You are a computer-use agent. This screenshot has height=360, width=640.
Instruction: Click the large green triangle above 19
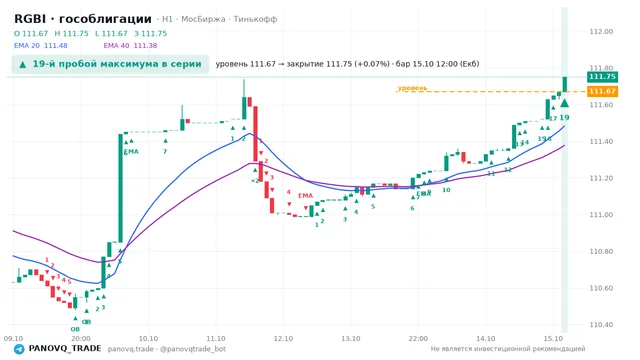pyautogui.click(x=564, y=103)
